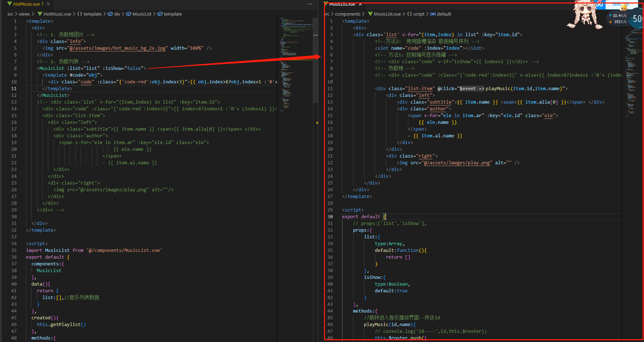644x342 pixels.
Task: Click the yellow warning marker in overview ruler
Action: [317, 123]
